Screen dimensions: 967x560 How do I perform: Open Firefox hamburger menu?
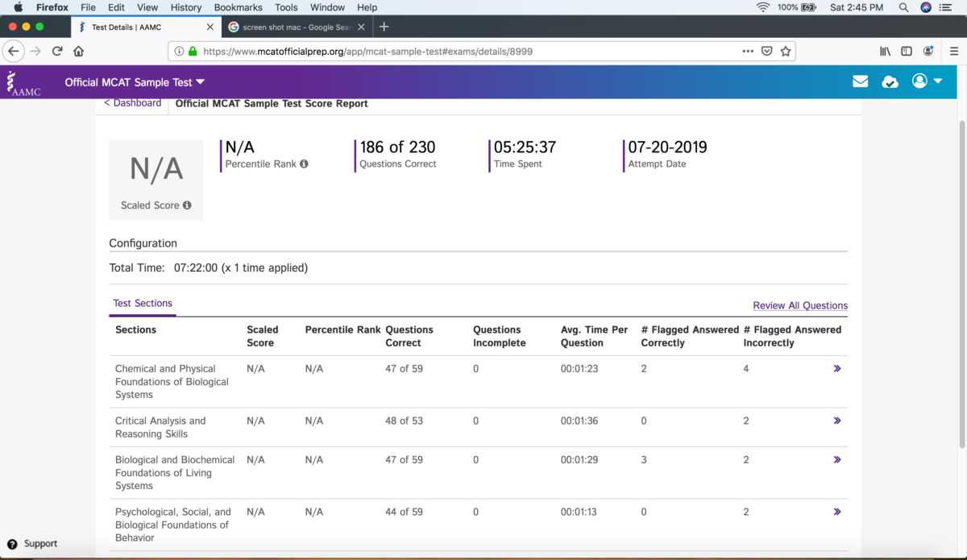[953, 51]
